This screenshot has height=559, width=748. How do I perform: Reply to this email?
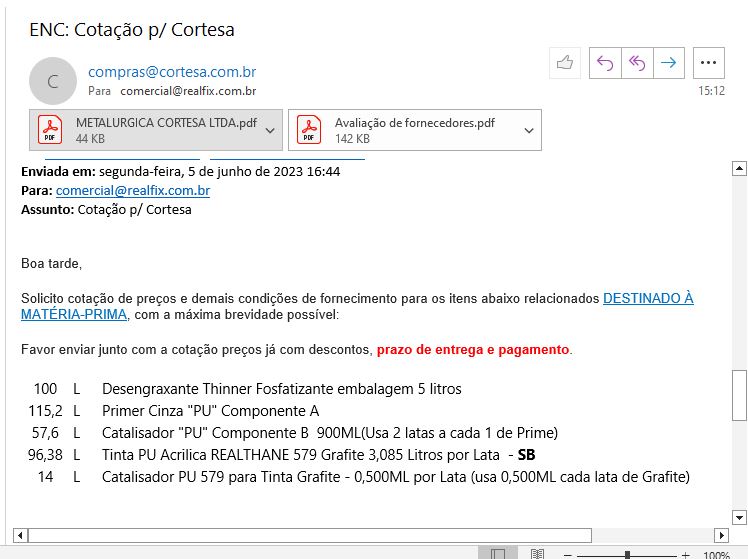604,63
